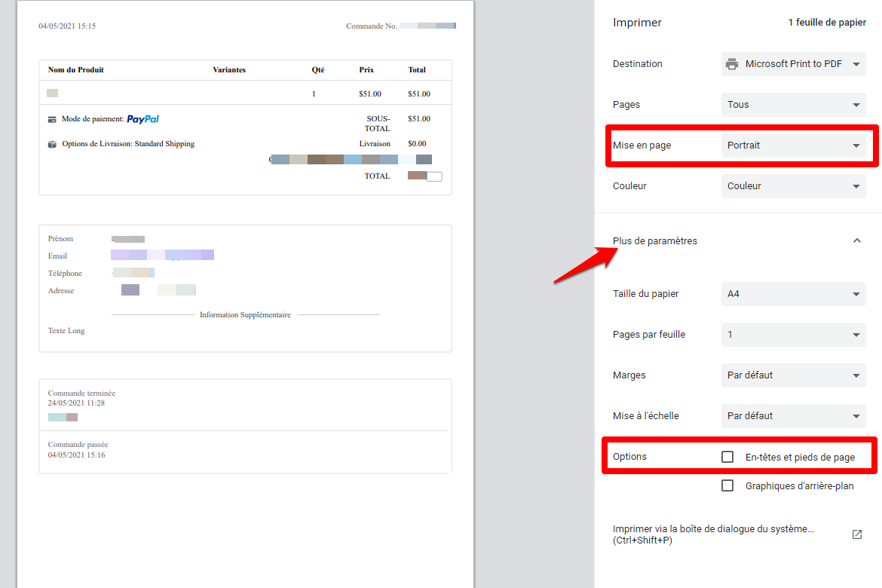Click the '1 feuille de papier' text

[x=827, y=23]
